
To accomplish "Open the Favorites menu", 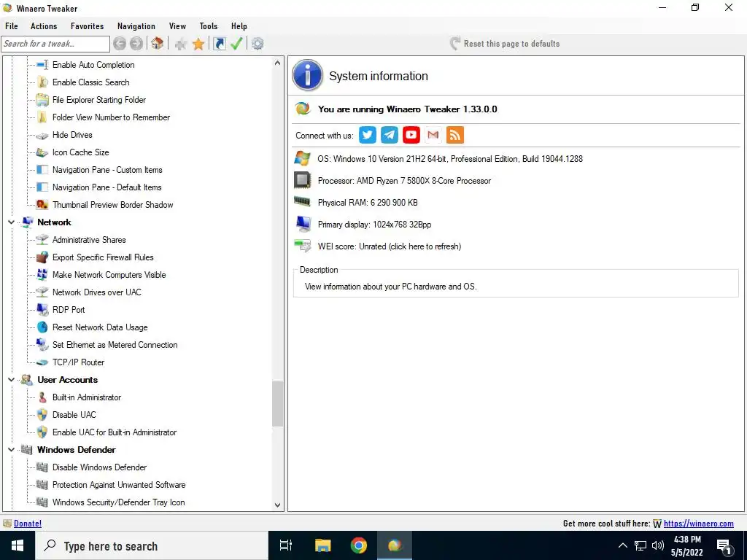I will tap(88, 26).
